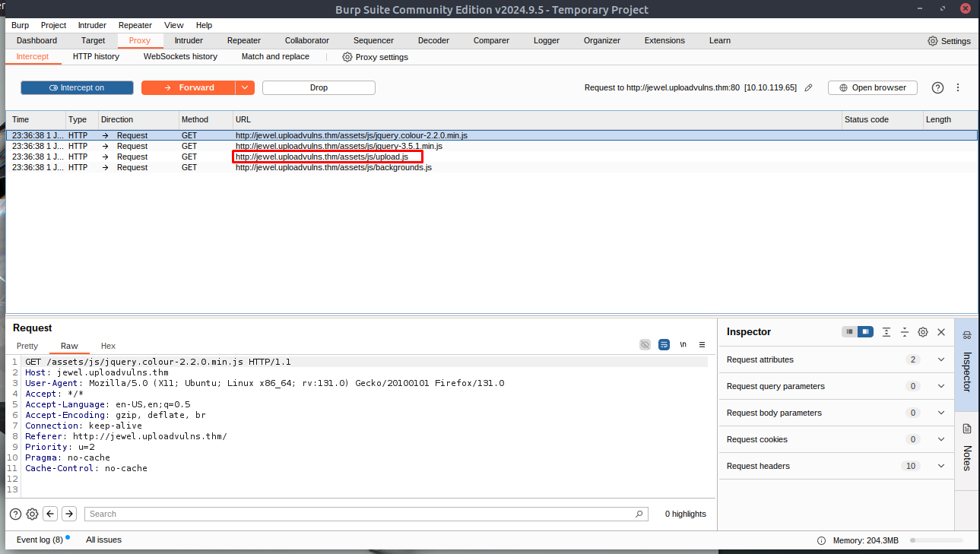The height and width of the screenshot is (554, 980).
Task: Open the intercept help question-mark icon
Action: point(937,88)
